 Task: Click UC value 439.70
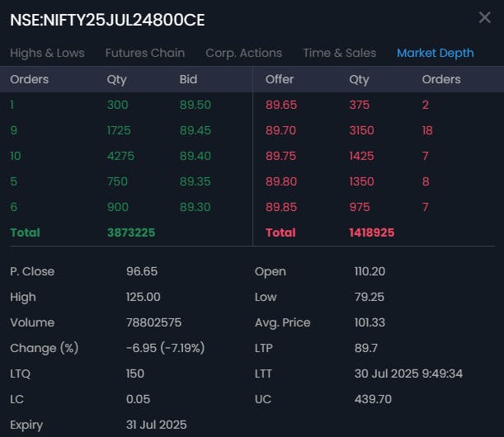373,399
